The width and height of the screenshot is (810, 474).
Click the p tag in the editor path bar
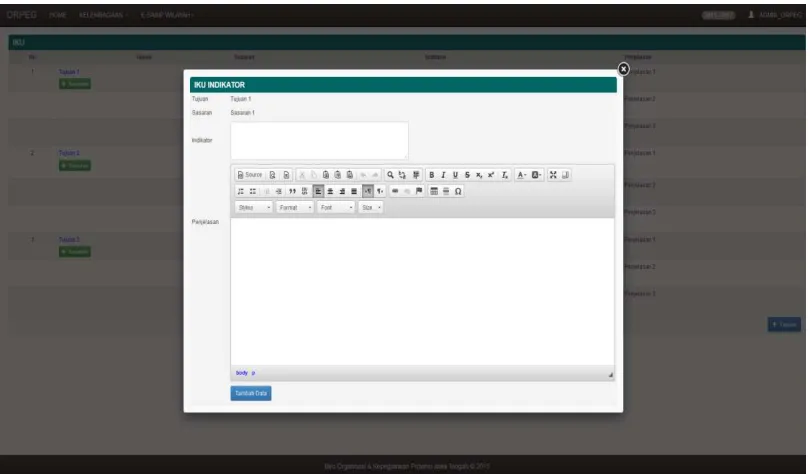[x=253, y=373]
